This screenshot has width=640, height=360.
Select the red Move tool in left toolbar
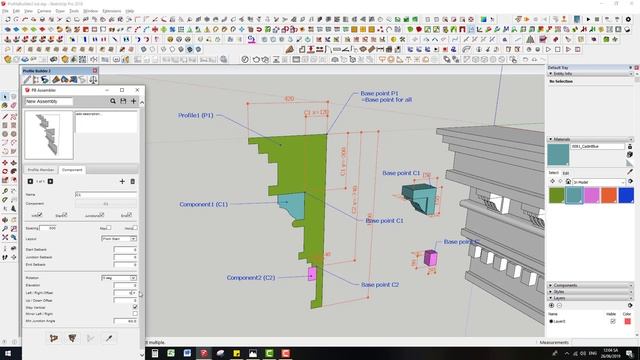(x=5, y=163)
